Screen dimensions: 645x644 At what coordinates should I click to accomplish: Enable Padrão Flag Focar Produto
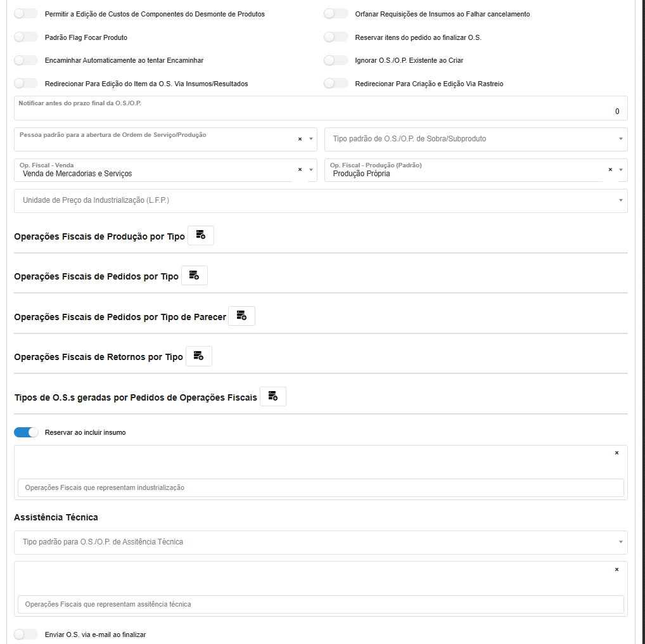pyautogui.click(x=27, y=37)
